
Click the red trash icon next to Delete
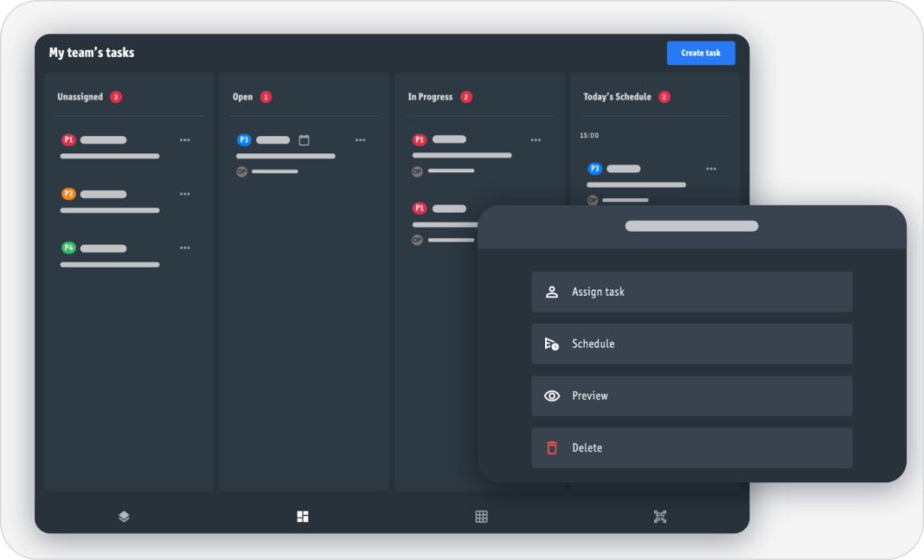pyautogui.click(x=551, y=447)
